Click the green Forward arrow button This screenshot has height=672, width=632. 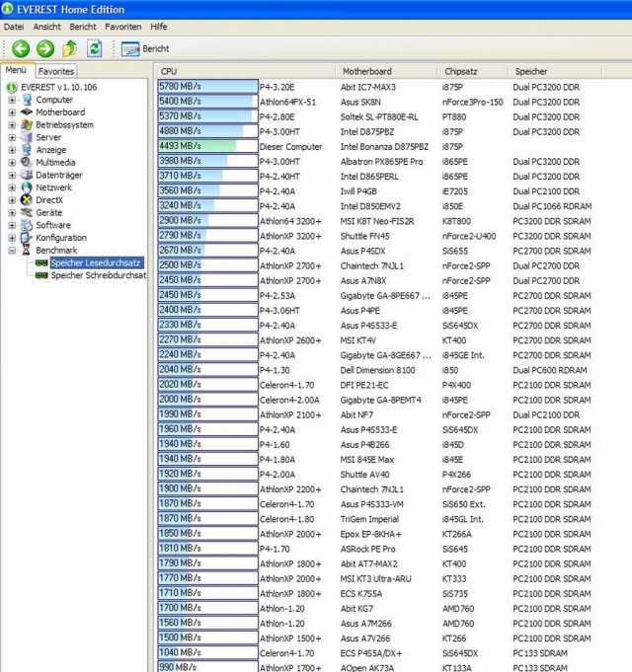coord(45,48)
